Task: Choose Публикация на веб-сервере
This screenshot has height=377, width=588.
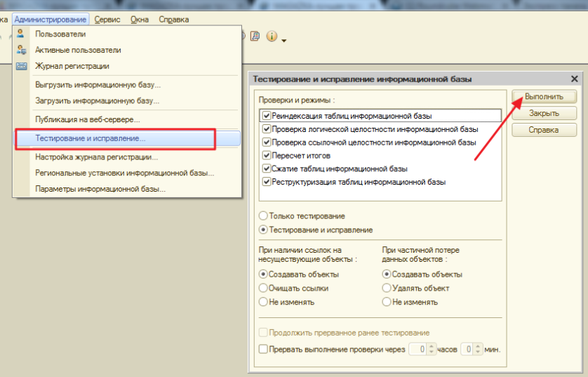Action: (x=128, y=119)
